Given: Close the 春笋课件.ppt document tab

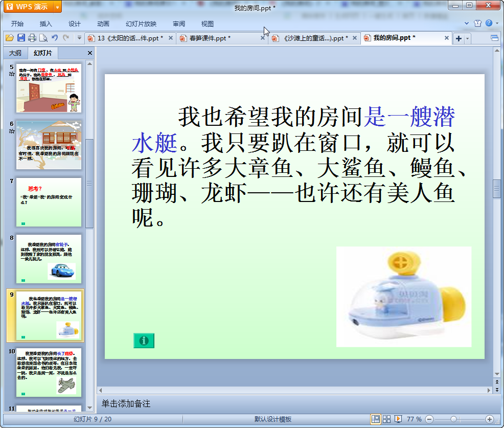Looking at the screenshot, I should pyautogui.click(x=262, y=38).
